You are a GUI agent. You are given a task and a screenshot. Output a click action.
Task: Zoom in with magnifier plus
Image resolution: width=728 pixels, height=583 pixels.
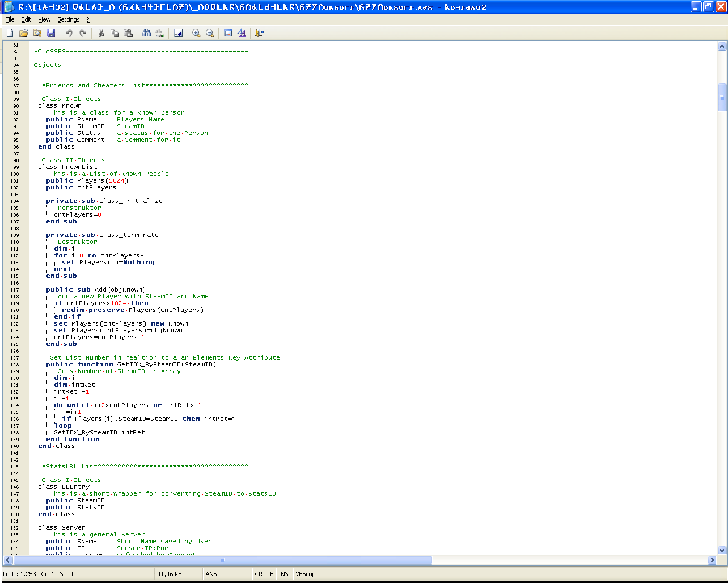(x=196, y=33)
